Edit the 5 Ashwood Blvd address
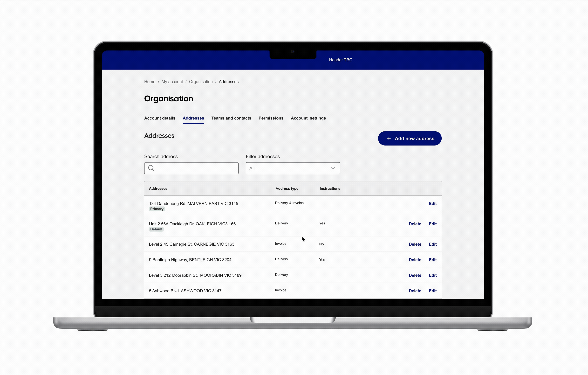 coord(432,291)
